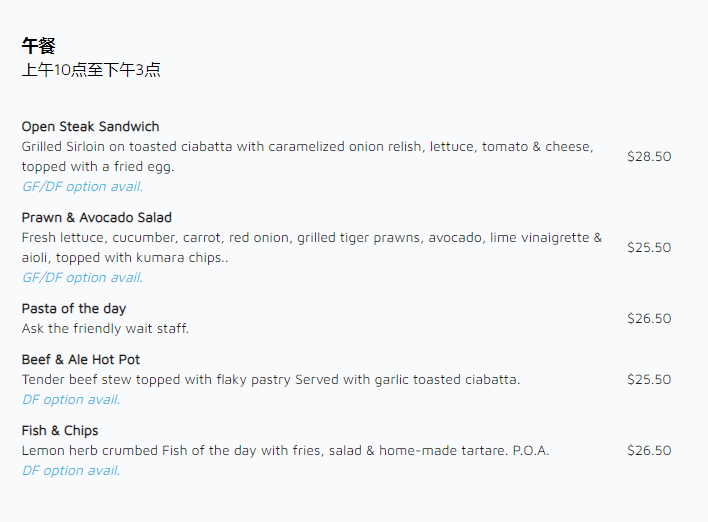This screenshot has height=522, width=708.
Task: Open the Prawn & Avocado Salad item
Action: pyautogui.click(x=96, y=218)
